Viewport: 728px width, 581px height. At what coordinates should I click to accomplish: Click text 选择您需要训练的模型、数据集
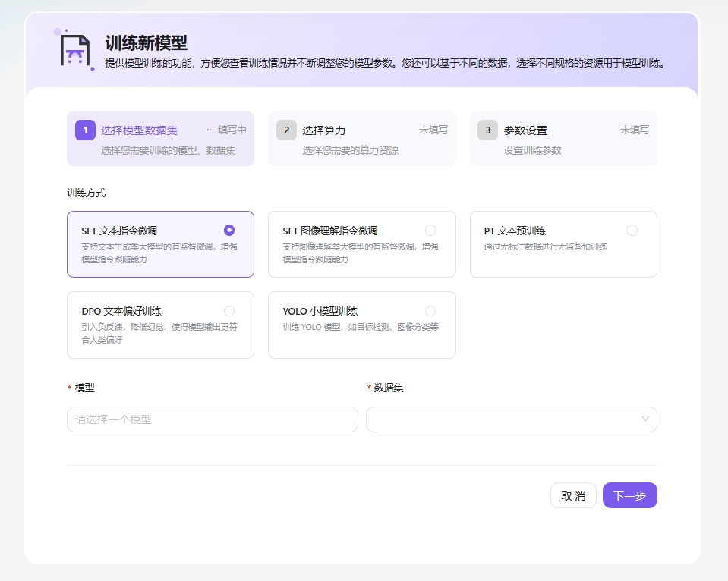[x=169, y=150]
